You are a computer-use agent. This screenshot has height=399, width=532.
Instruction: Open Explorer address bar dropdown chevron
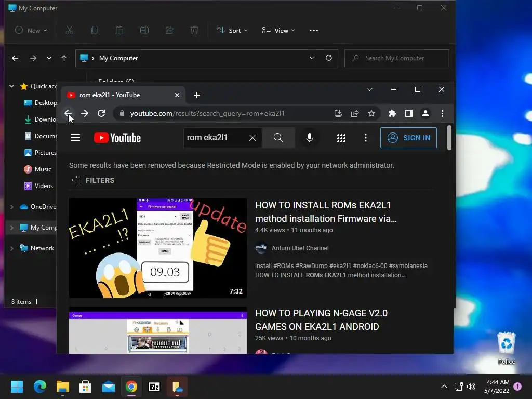[312, 58]
